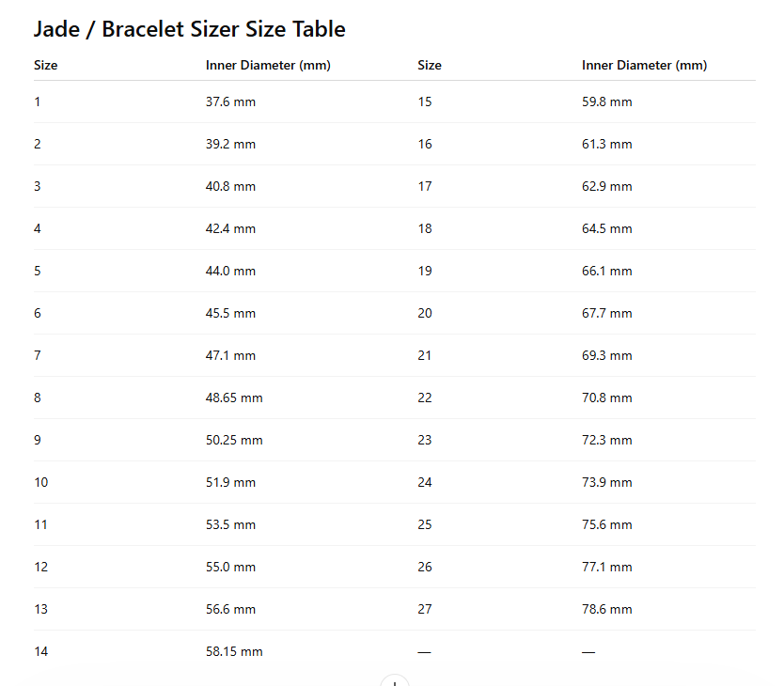This screenshot has width=784, height=686.
Task: Select the 37.6 mm cell
Action: (230, 101)
